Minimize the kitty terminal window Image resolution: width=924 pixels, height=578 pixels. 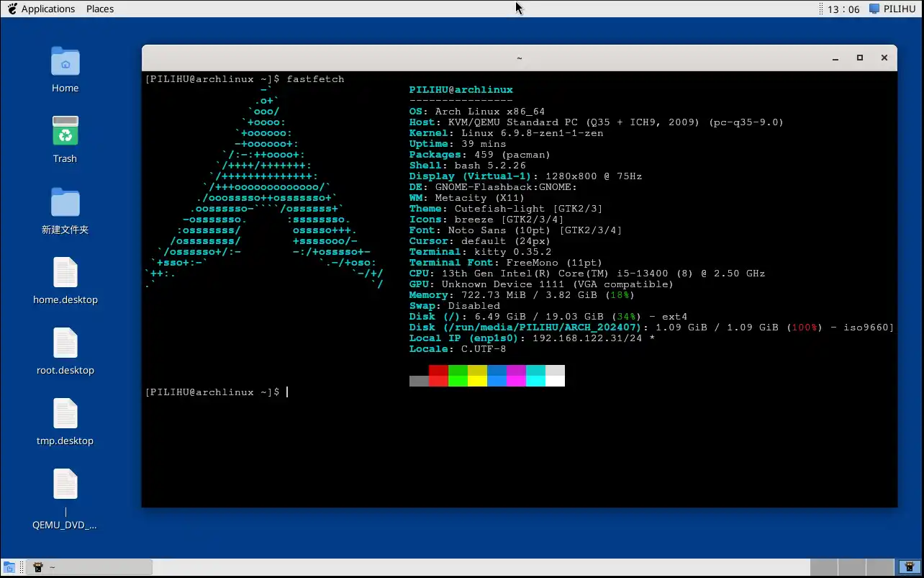point(835,58)
